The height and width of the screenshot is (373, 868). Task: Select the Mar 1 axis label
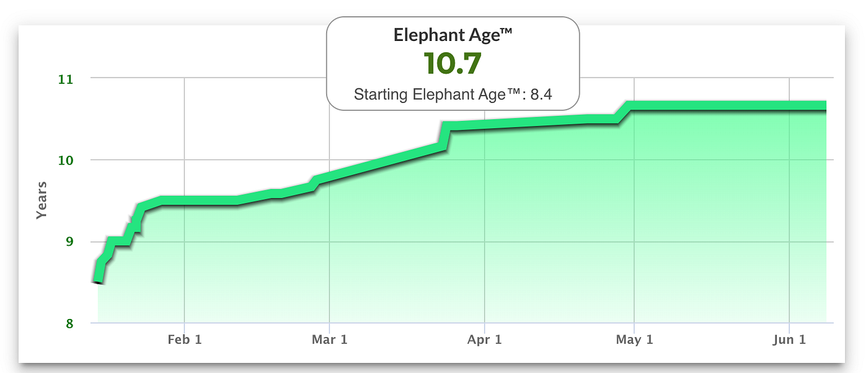[330, 339]
